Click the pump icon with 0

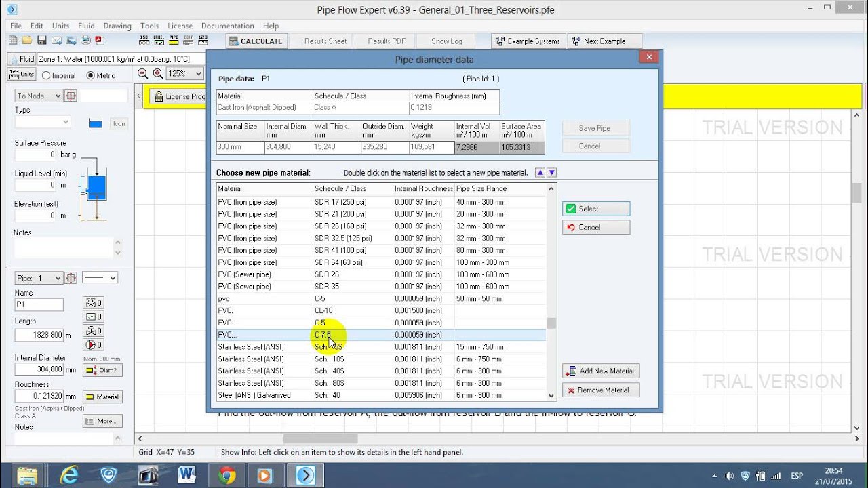pyautogui.click(x=93, y=344)
